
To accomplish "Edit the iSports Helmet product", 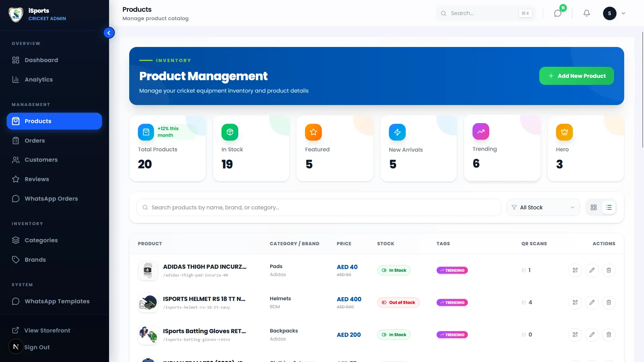I will tap(592, 302).
